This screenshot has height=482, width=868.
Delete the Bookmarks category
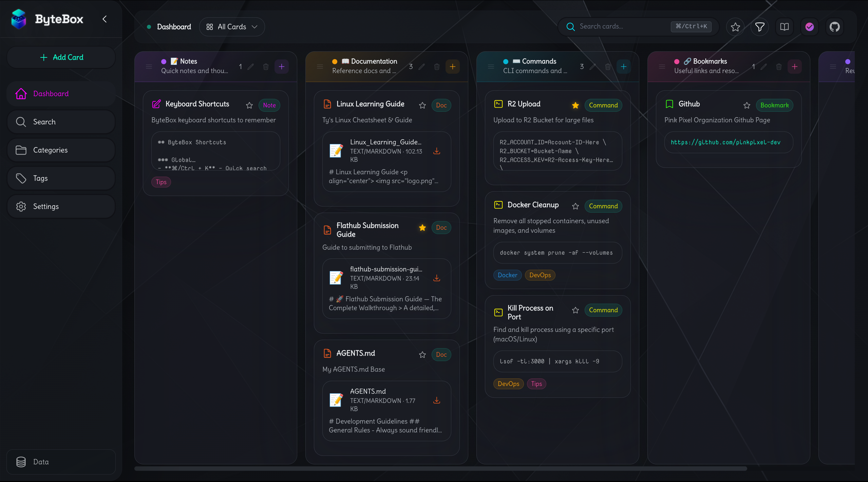[x=779, y=67]
